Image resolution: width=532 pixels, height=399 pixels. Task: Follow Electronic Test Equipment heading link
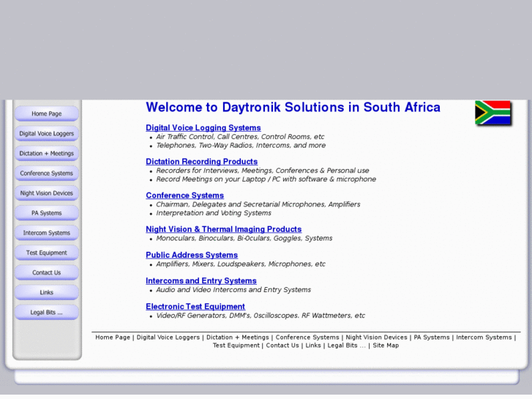(195, 307)
